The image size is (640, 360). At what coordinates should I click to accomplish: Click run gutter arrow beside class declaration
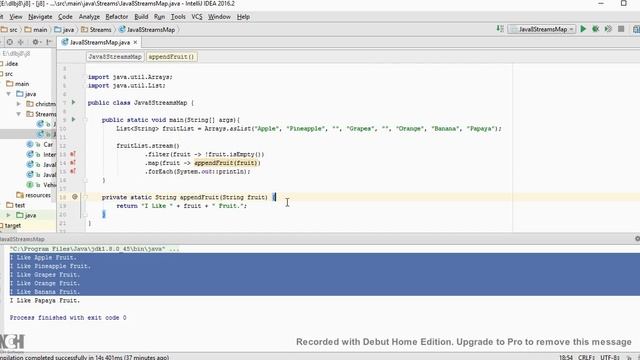(73, 102)
